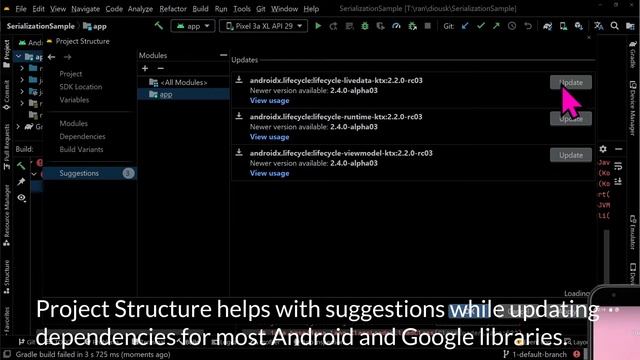Open the Emulator side tab

pos(633,233)
